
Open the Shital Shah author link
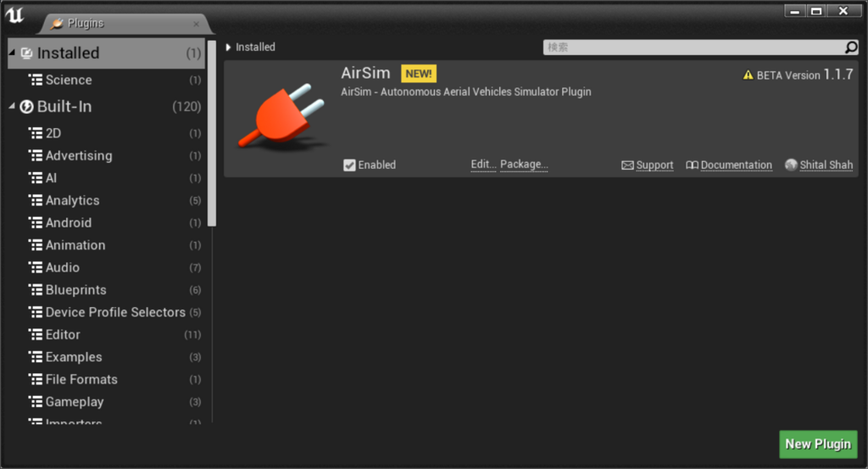826,165
